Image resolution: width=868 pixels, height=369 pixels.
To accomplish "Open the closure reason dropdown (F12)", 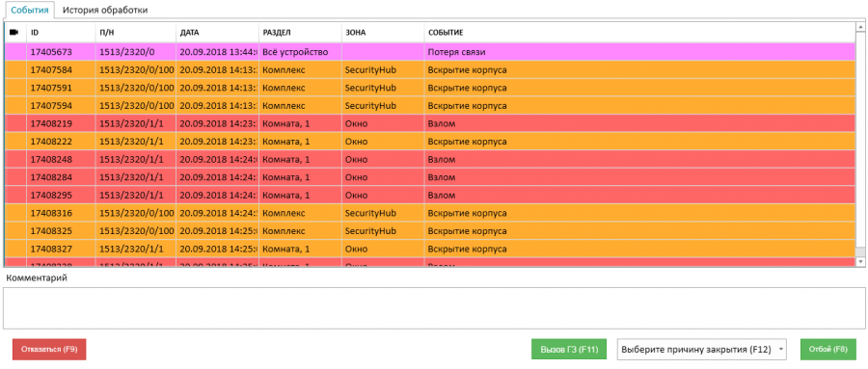I will (702, 350).
